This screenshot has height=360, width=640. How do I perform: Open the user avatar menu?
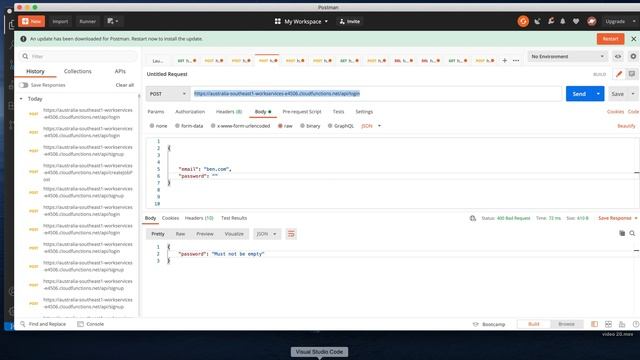tap(591, 21)
